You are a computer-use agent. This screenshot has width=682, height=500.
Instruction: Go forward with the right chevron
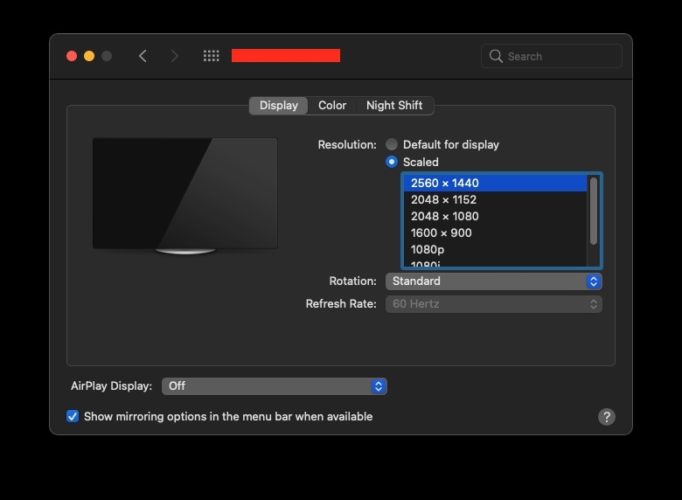click(x=174, y=56)
